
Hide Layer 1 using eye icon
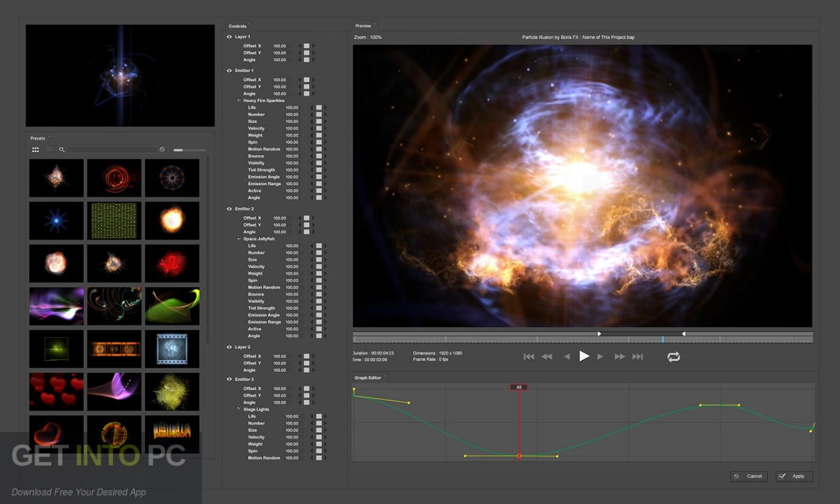coord(230,37)
